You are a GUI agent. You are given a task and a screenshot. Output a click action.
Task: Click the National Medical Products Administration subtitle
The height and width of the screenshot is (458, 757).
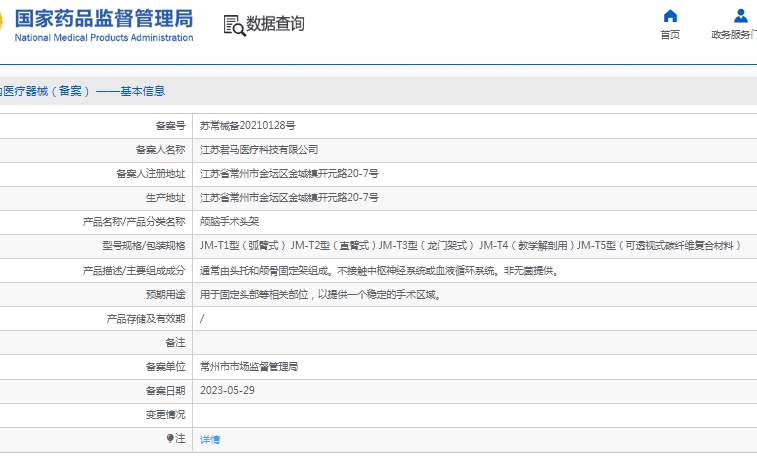pos(104,38)
